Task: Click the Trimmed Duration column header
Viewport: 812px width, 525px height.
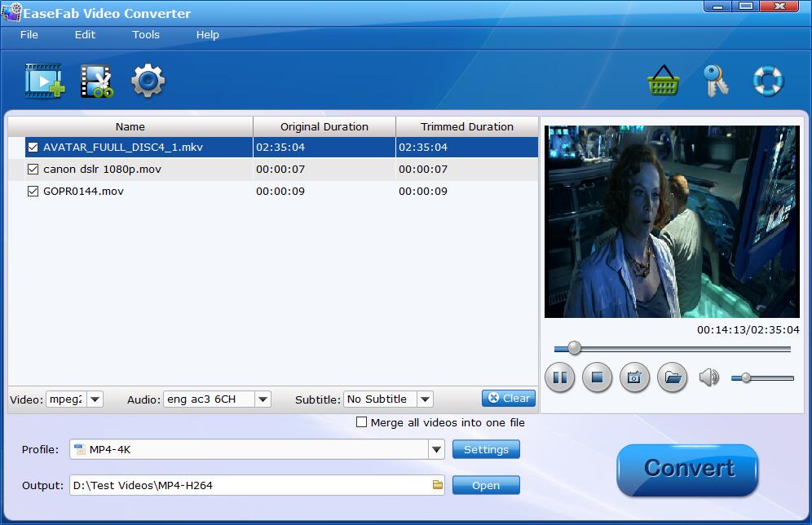Action: 466,127
